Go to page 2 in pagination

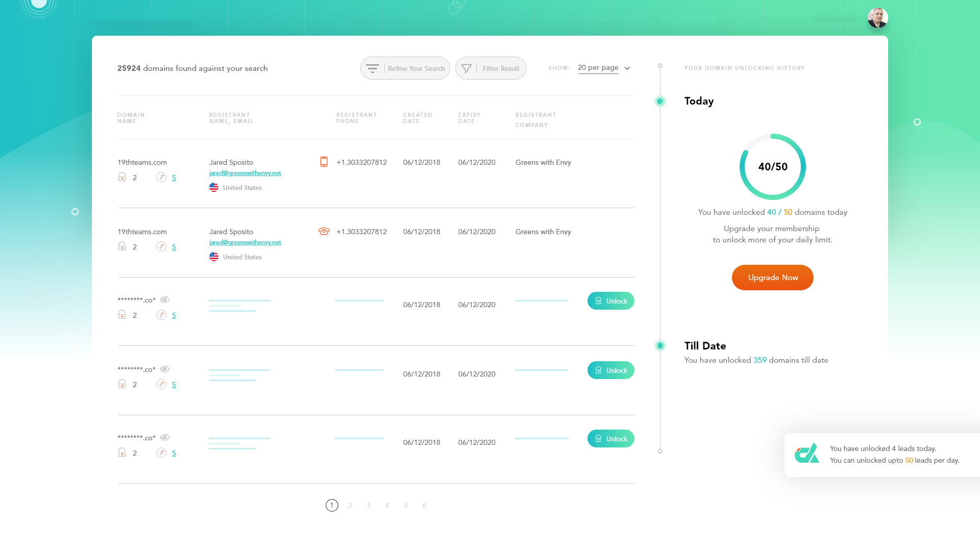coord(350,505)
